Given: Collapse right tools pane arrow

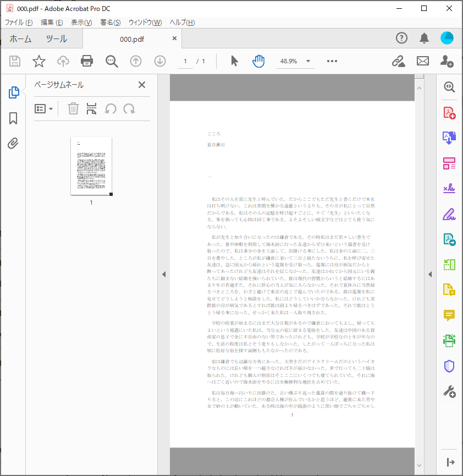Looking at the screenshot, I should click(430, 275).
